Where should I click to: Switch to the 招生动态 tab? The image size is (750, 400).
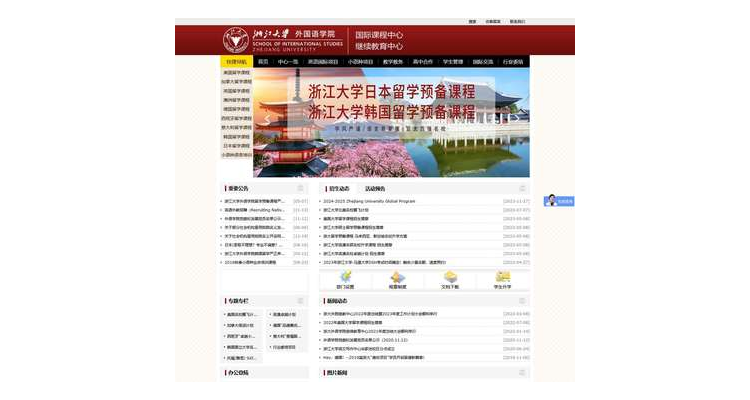pyautogui.click(x=338, y=189)
